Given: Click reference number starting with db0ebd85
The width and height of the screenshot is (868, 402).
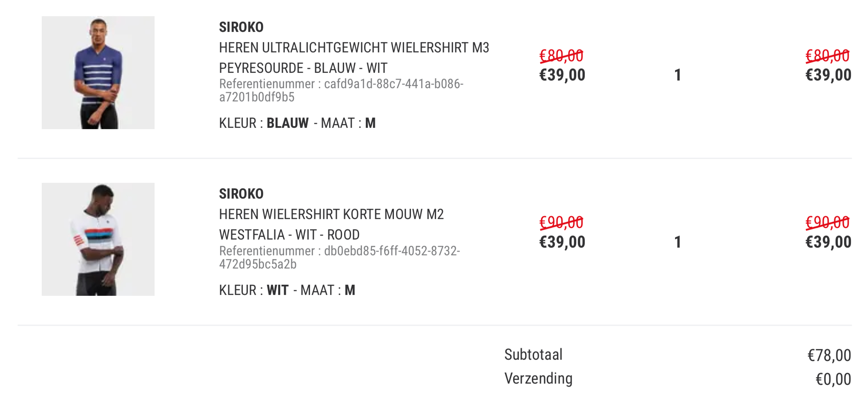Looking at the screenshot, I should click(x=339, y=257).
